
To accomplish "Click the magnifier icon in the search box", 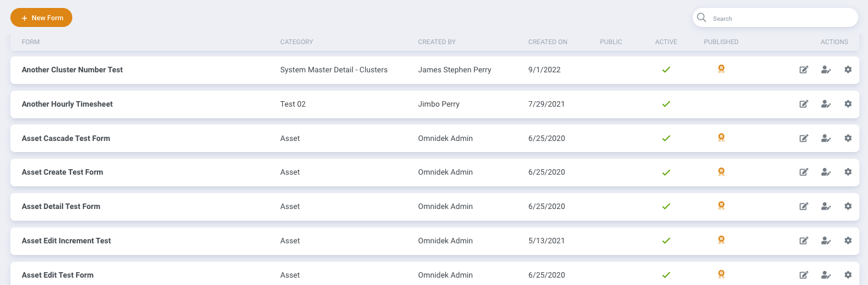I will click(x=702, y=18).
